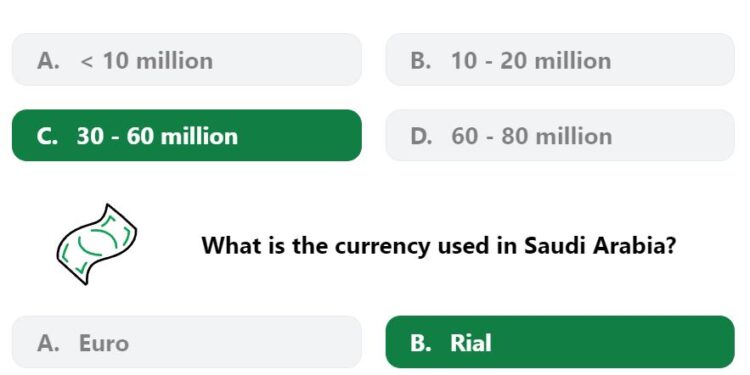Screen dimensions: 750x375
Task: Select the green 30 - 60 million answer
Action: (x=187, y=135)
